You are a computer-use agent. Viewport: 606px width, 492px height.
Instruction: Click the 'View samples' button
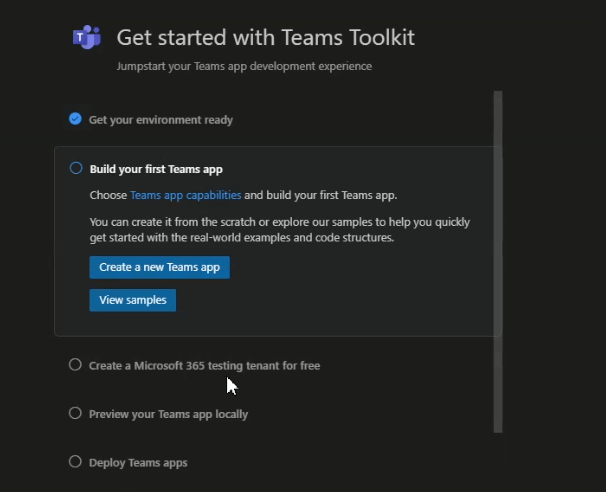pyautogui.click(x=133, y=300)
